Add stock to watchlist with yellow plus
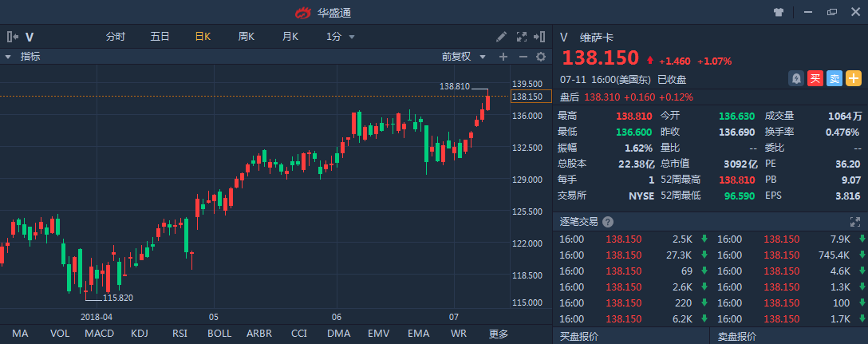The image size is (868, 344). [x=854, y=79]
